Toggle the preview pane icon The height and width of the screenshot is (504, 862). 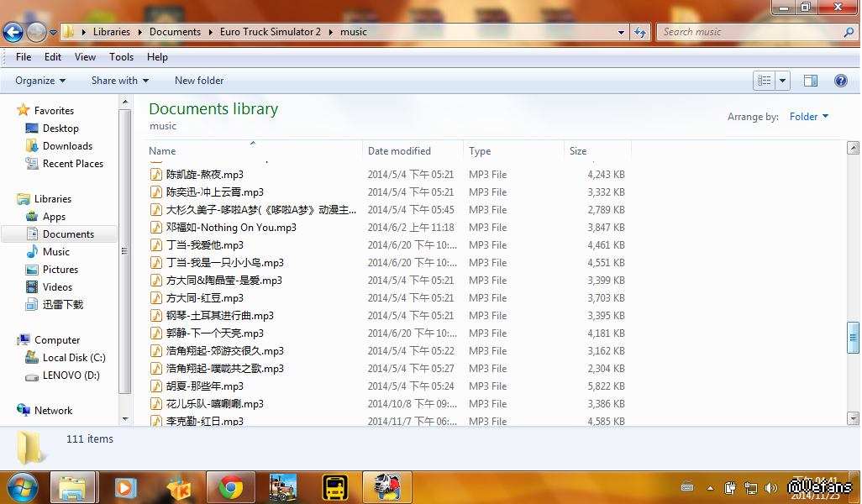pyautogui.click(x=810, y=81)
